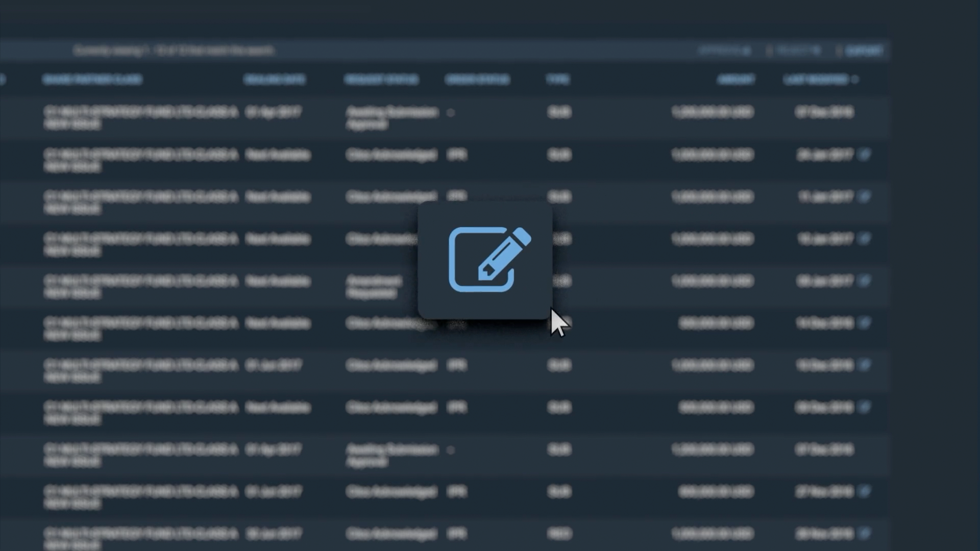Sort by Dealing Date column header

pyautogui.click(x=274, y=80)
